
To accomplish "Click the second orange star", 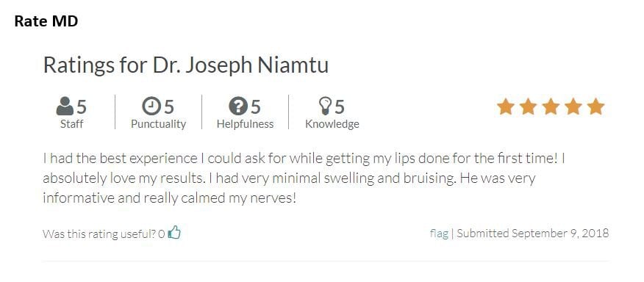I will [x=528, y=106].
